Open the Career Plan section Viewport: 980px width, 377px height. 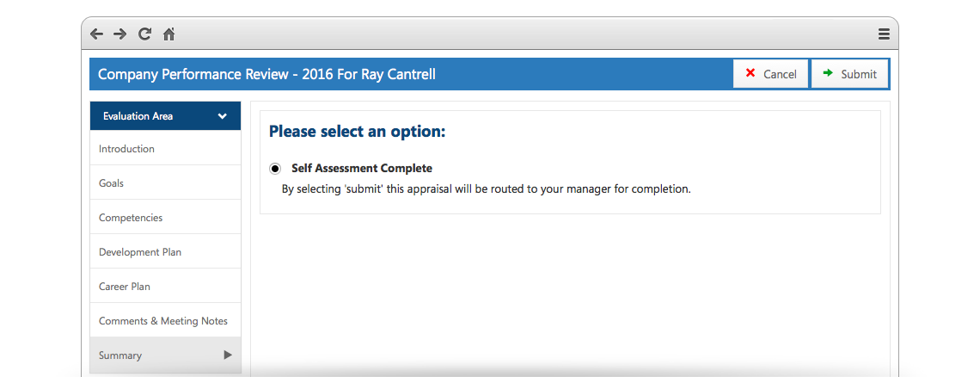[x=125, y=287]
